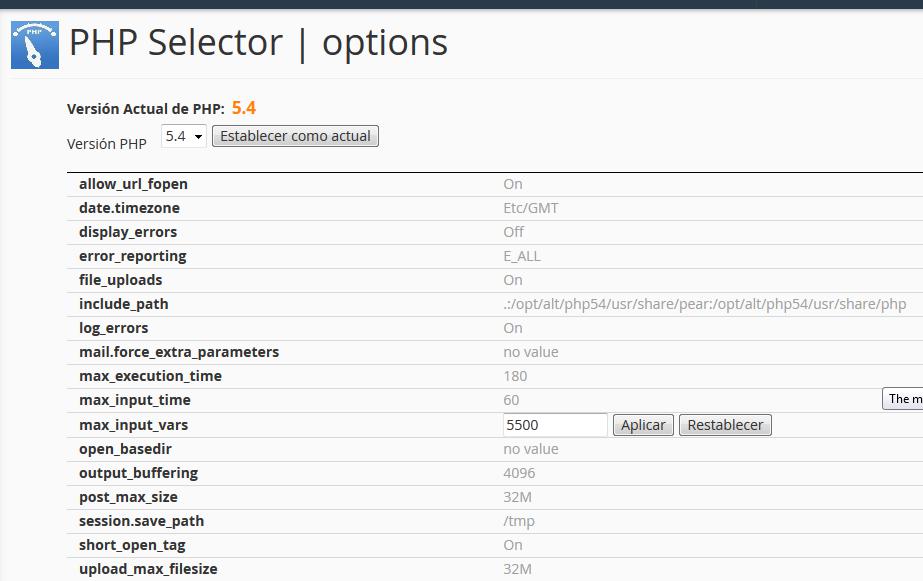Edit the max_execution_time value 180
The image size is (923, 581).
(515, 376)
